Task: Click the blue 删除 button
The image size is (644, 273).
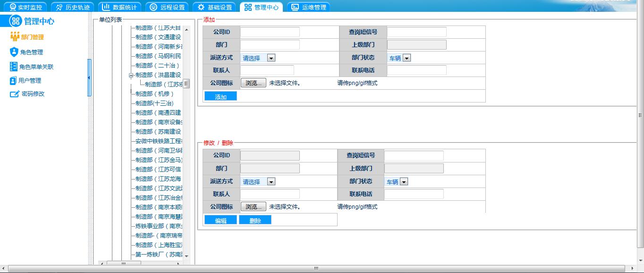Action: coord(255,220)
